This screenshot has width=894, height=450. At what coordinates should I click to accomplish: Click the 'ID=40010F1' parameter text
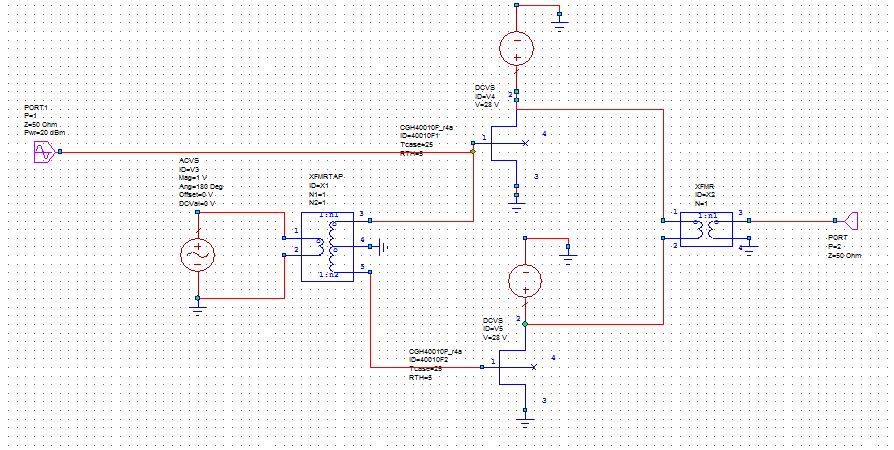[x=421, y=136]
